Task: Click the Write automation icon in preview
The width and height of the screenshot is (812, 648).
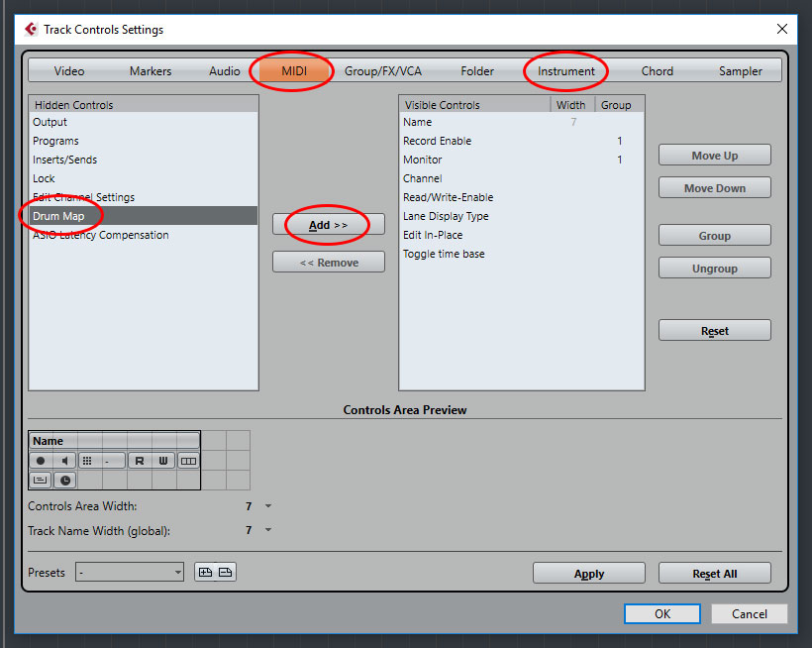Action: [x=162, y=461]
